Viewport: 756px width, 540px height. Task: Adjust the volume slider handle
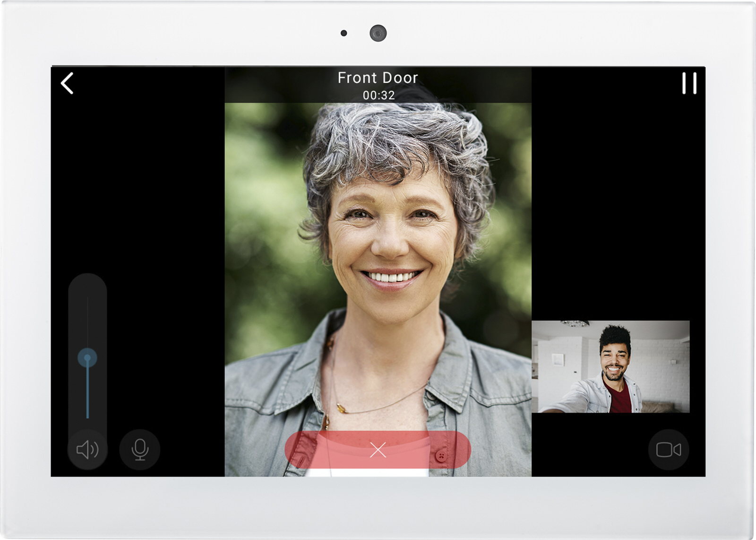pyautogui.click(x=87, y=358)
